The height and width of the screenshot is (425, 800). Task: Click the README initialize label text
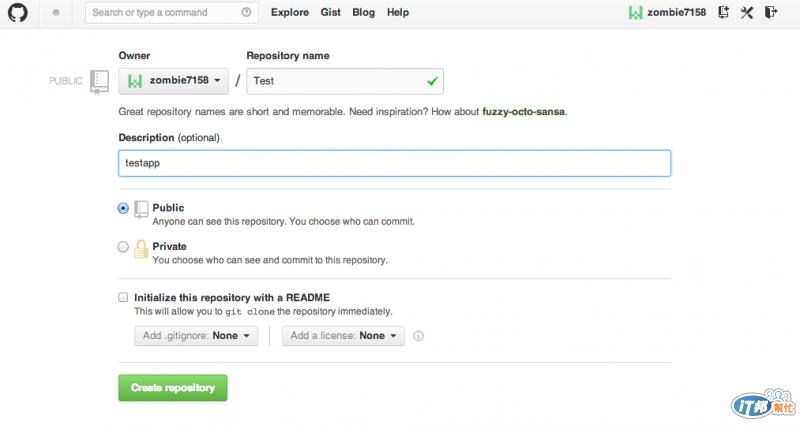pos(232,297)
